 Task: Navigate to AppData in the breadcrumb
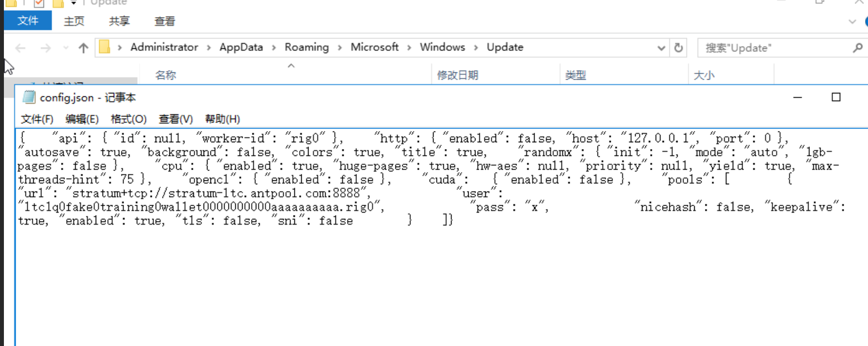tap(241, 47)
